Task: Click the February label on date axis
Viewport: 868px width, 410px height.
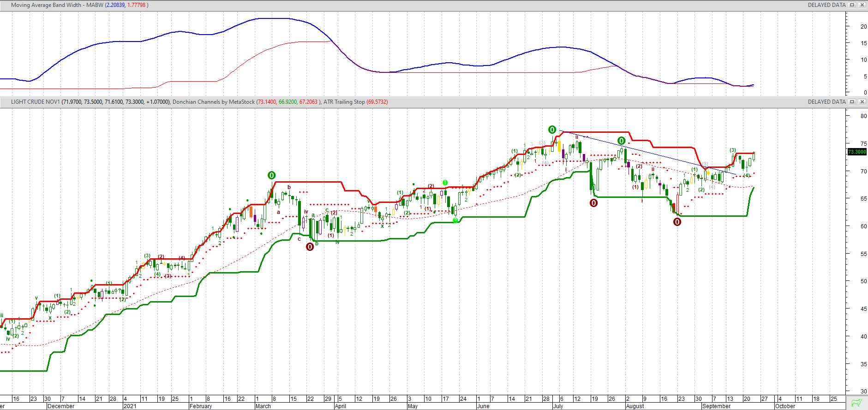Action: 201,406
